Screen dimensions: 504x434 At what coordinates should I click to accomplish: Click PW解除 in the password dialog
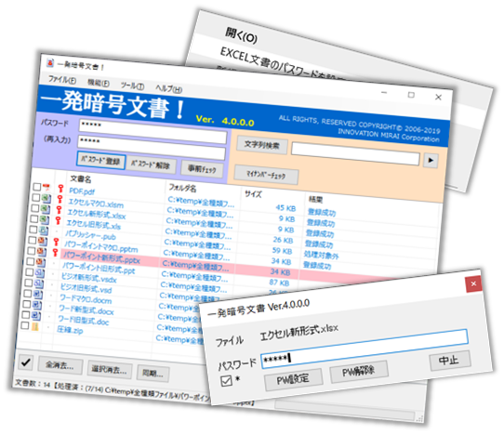359,371
